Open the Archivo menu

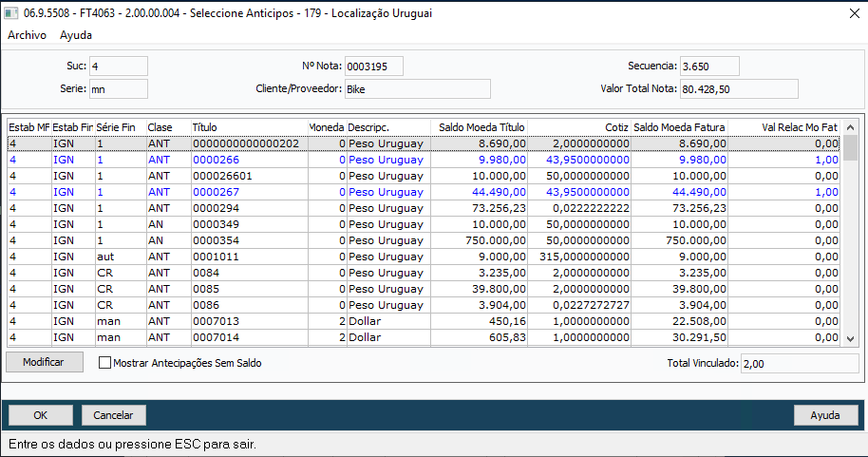point(27,35)
